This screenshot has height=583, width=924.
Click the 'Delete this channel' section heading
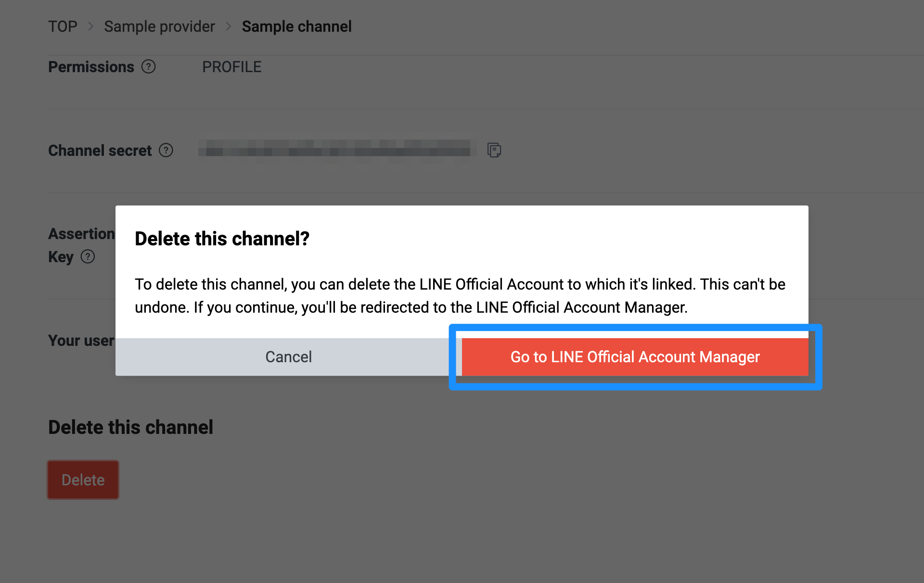tap(130, 427)
